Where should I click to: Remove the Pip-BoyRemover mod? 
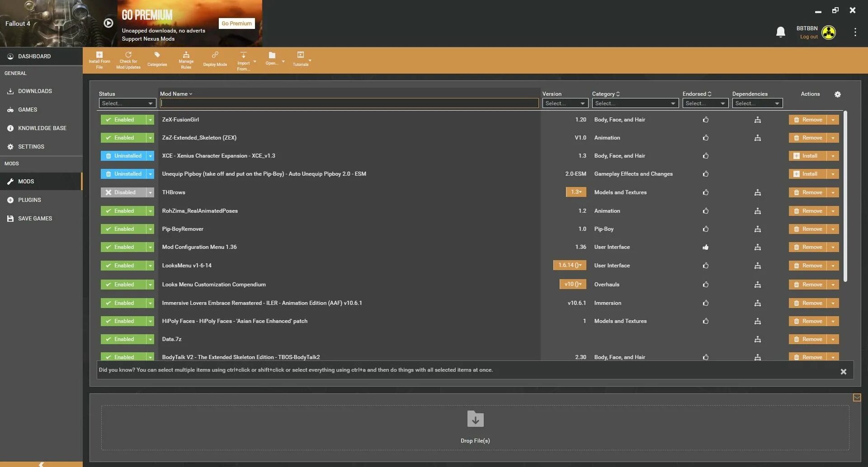(x=808, y=229)
